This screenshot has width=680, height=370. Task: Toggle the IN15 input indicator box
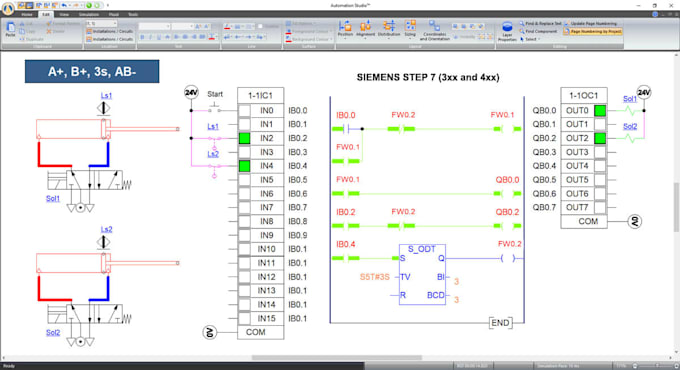click(x=245, y=318)
